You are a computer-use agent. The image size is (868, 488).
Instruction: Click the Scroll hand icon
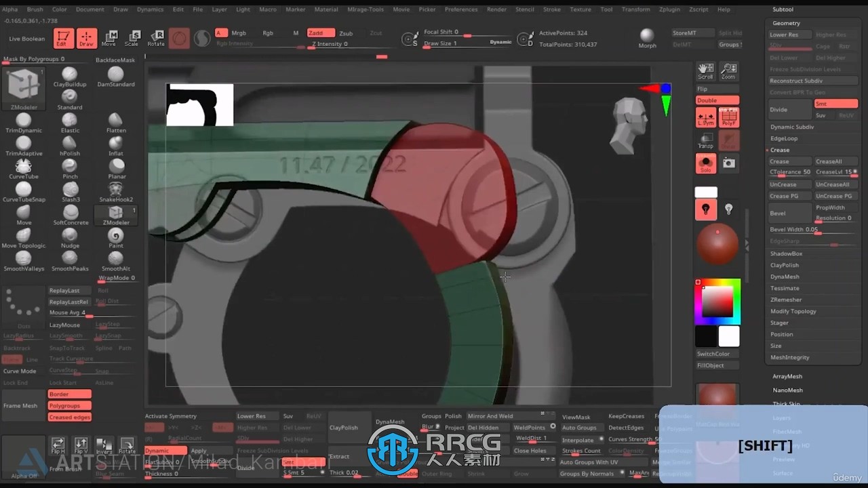click(706, 71)
